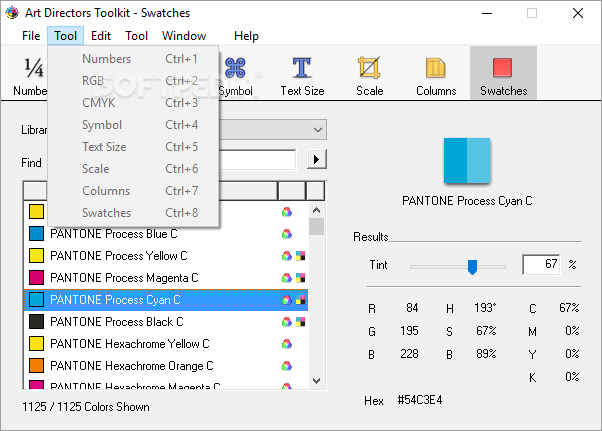Choose CMYK from the Tool menu
602x431 pixels.
click(133, 102)
